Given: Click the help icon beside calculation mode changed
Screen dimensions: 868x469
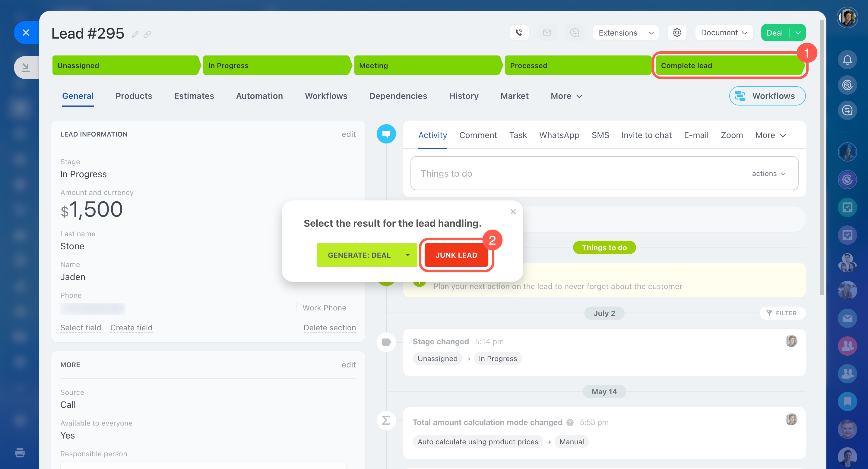Looking at the screenshot, I should 570,423.
